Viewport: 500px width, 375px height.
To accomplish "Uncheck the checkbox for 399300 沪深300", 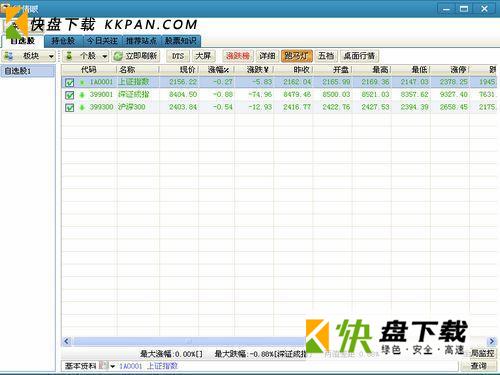I will pos(70,108).
